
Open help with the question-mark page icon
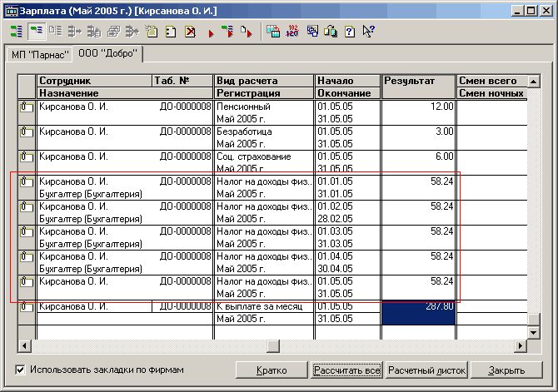[350, 32]
